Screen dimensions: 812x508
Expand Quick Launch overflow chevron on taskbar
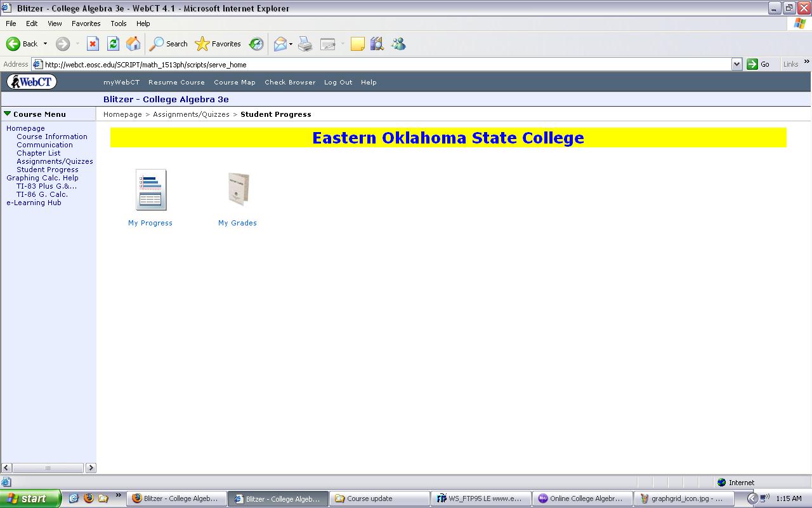click(x=118, y=495)
